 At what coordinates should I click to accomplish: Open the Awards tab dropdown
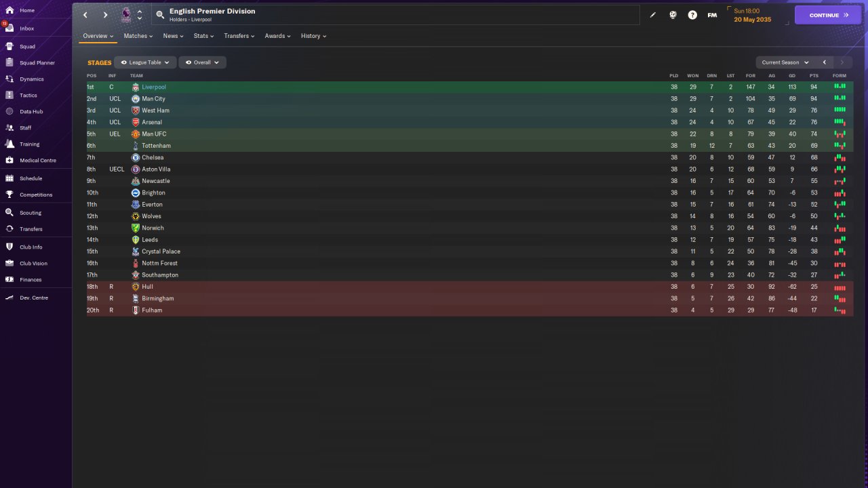(277, 36)
